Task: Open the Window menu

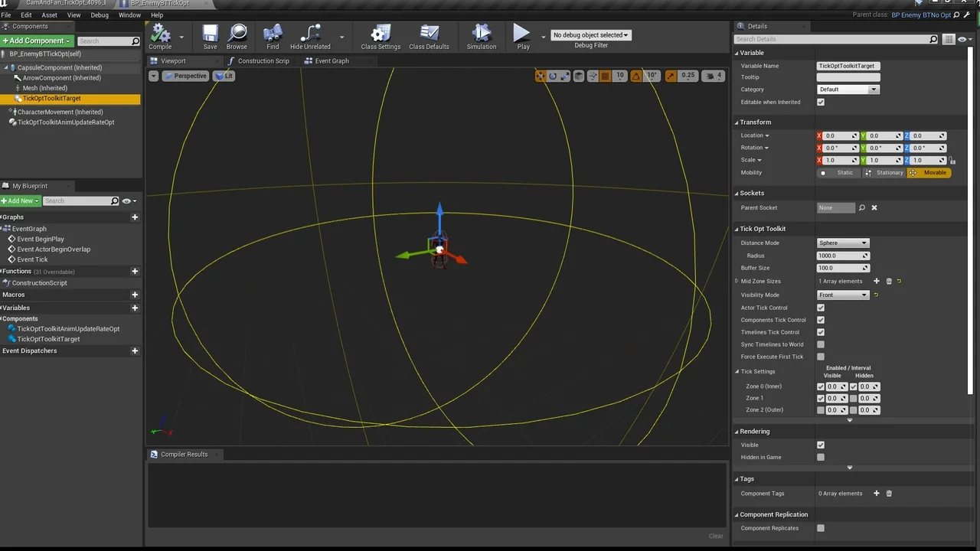Action: point(129,15)
